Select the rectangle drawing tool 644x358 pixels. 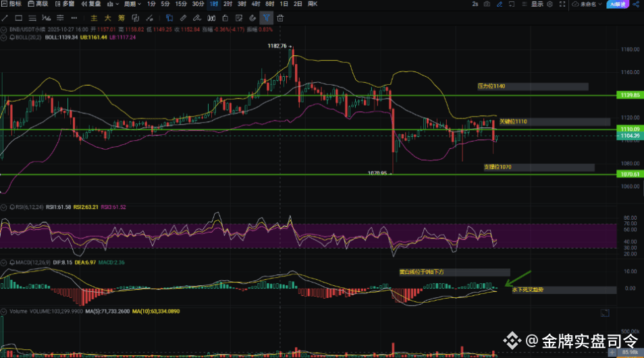coord(18,18)
